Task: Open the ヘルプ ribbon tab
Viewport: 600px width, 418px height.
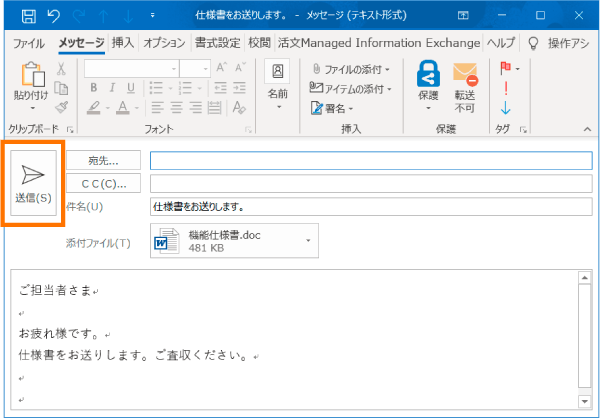Action: click(x=501, y=43)
